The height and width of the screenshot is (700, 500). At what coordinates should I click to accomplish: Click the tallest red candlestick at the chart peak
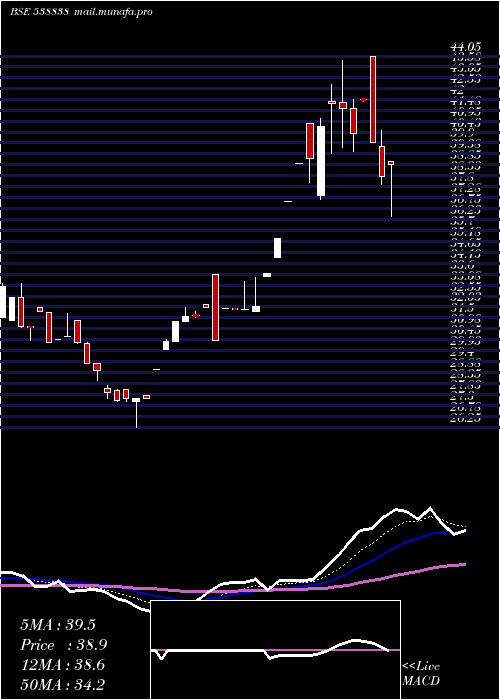[373, 100]
